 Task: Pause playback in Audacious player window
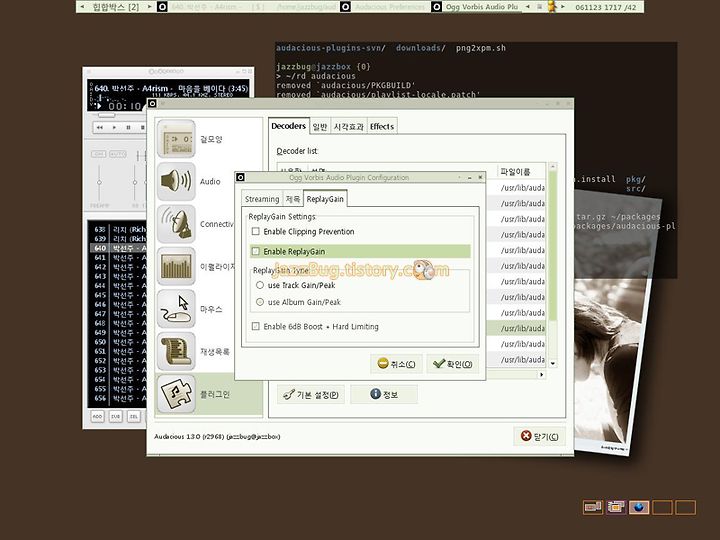[x=128, y=127]
